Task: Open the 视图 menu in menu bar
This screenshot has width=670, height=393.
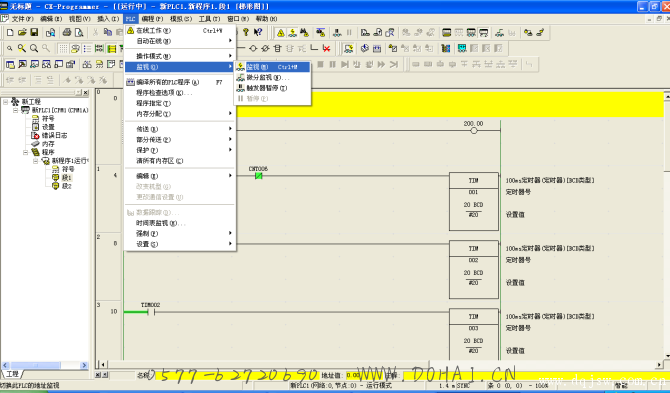Action: click(80, 19)
